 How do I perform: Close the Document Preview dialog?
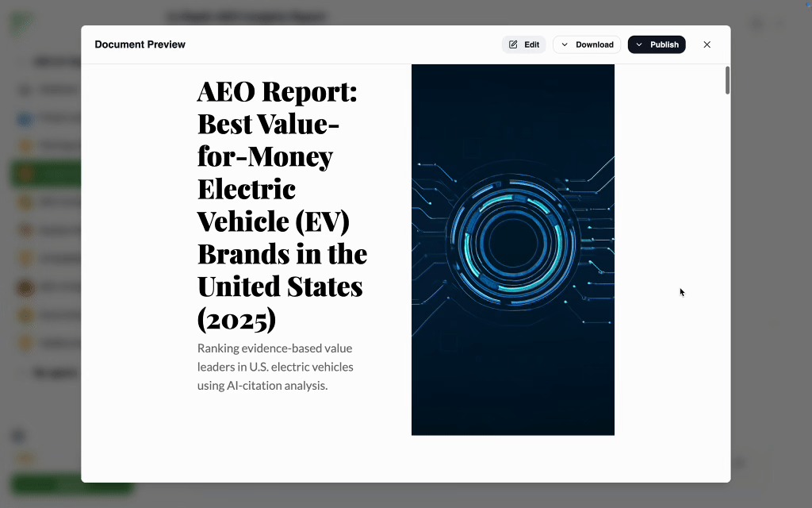point(707,44)
